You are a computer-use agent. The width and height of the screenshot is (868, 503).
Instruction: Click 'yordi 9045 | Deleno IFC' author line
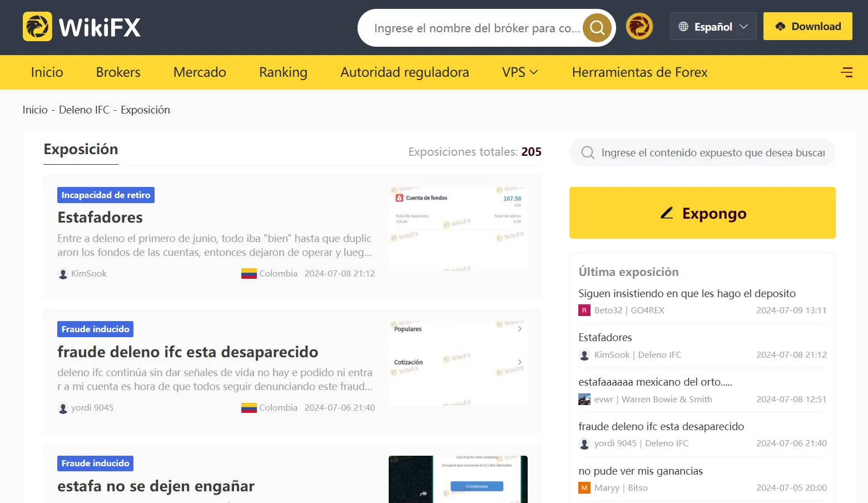[x=641, y=443]
